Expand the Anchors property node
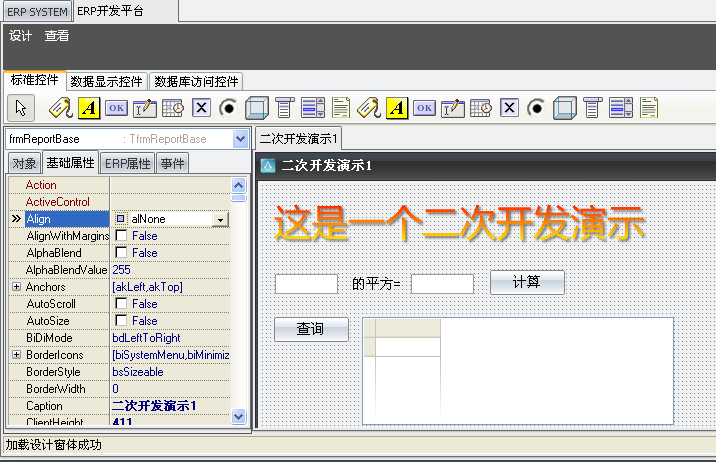Image resolution: width=716 pixels, height=462 pixels. click(16, 287)
